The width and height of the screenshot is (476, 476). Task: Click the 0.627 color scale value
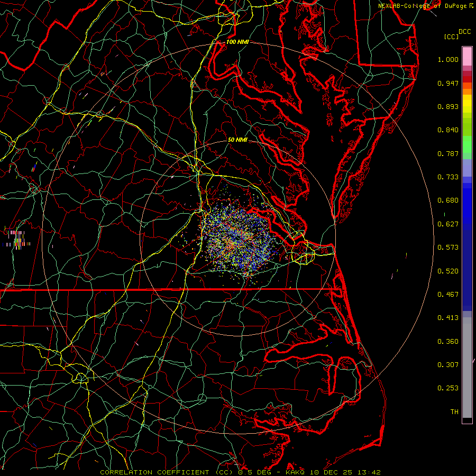pos(448,224)
